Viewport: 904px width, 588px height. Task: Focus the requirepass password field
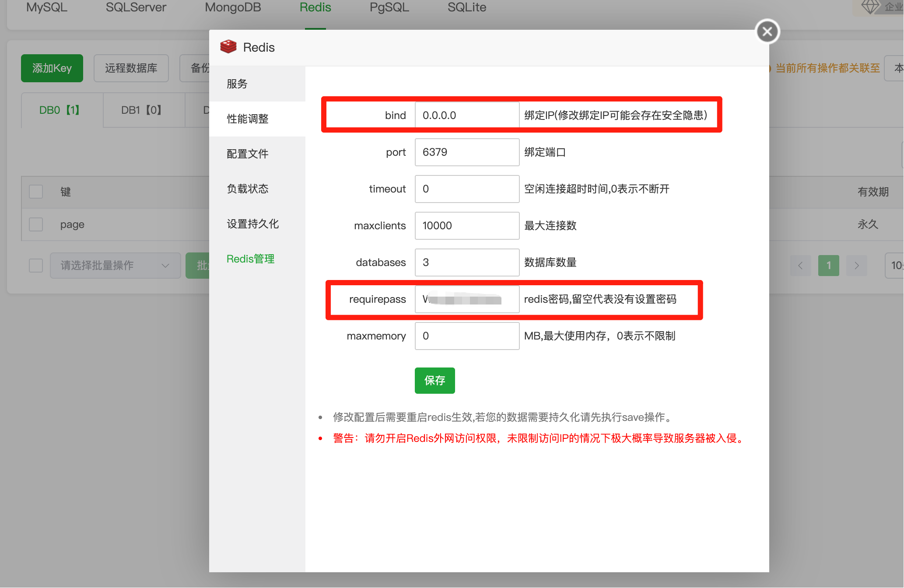click(467, 299)
